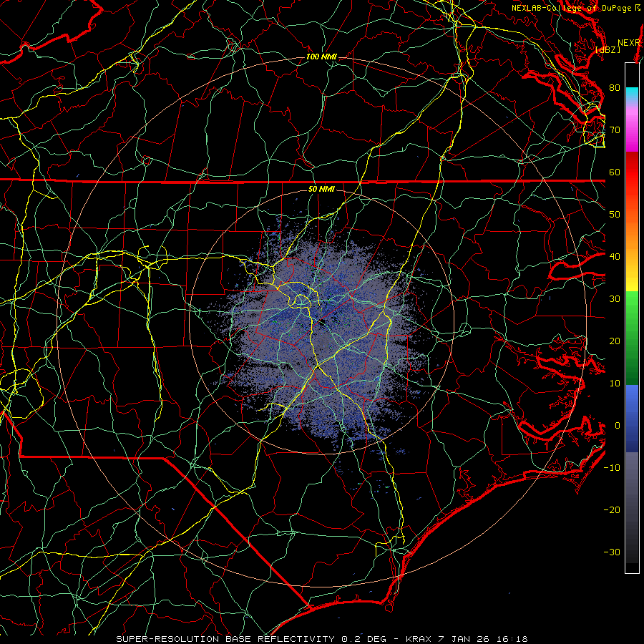Viewport: 644px width, 644px height.
Task: Click the "-20" value on the dBZ scale
Action: [612, 510]
